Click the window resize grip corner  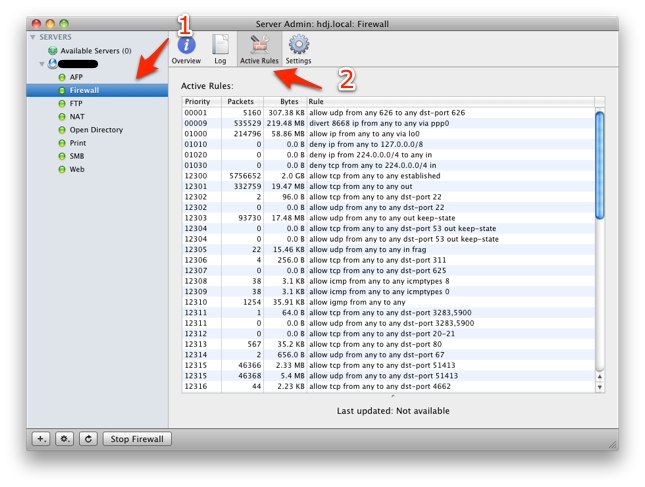[x=613, y=444]
